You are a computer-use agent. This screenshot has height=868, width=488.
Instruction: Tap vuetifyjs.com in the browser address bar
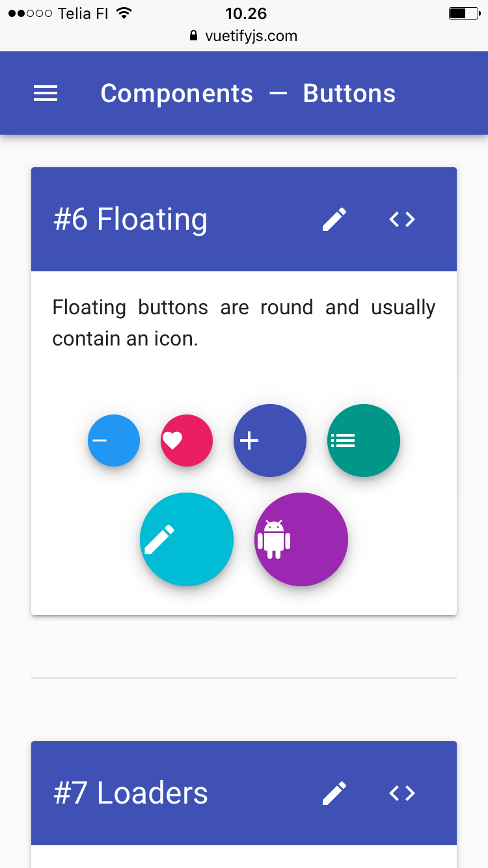(x=251, y=36)
